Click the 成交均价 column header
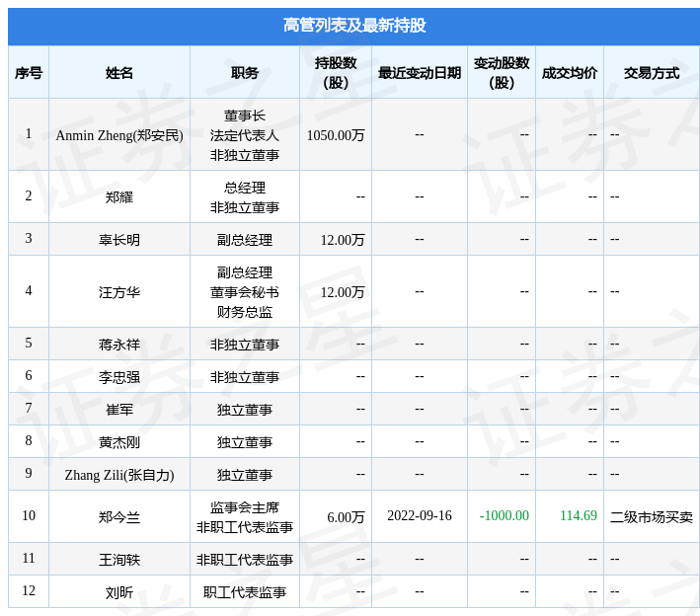700x616 pixels. tap(570, 73)
